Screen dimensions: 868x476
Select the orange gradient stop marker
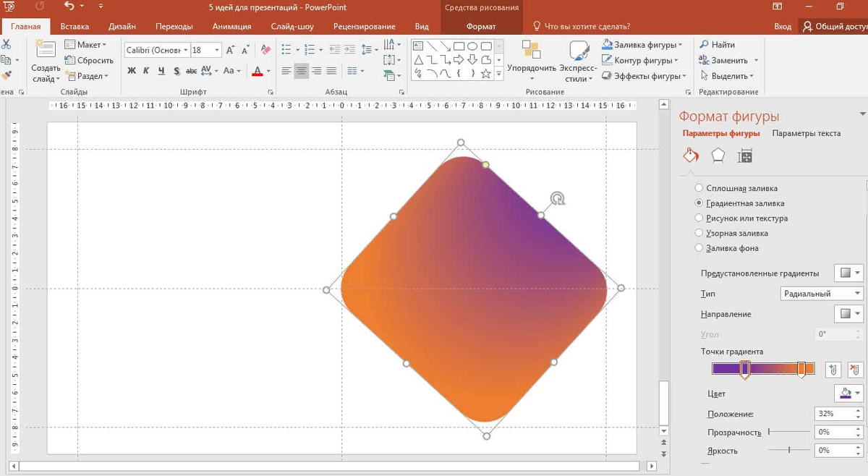(x=801, y=370)
